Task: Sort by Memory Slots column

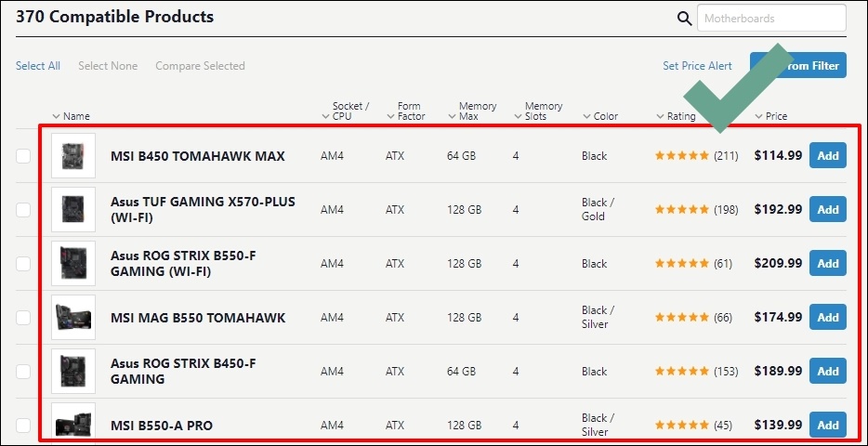Action: click(538, 111)
